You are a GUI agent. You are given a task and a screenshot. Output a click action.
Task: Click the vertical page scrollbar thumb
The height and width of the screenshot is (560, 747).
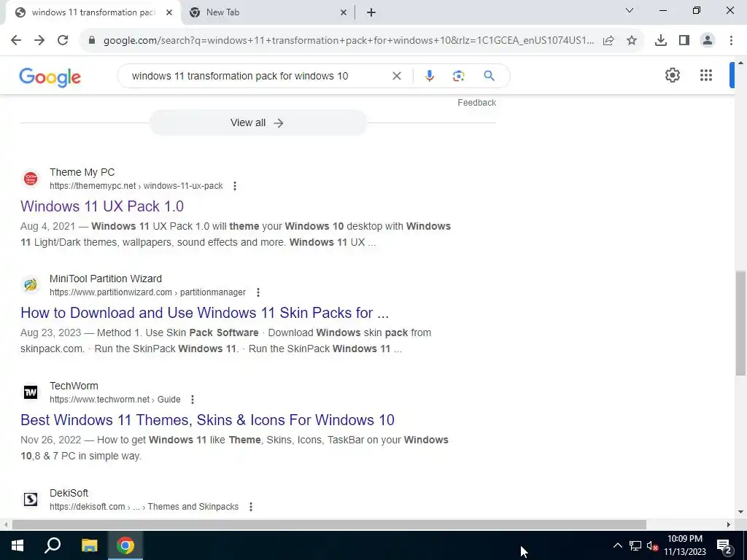[741, 323]
